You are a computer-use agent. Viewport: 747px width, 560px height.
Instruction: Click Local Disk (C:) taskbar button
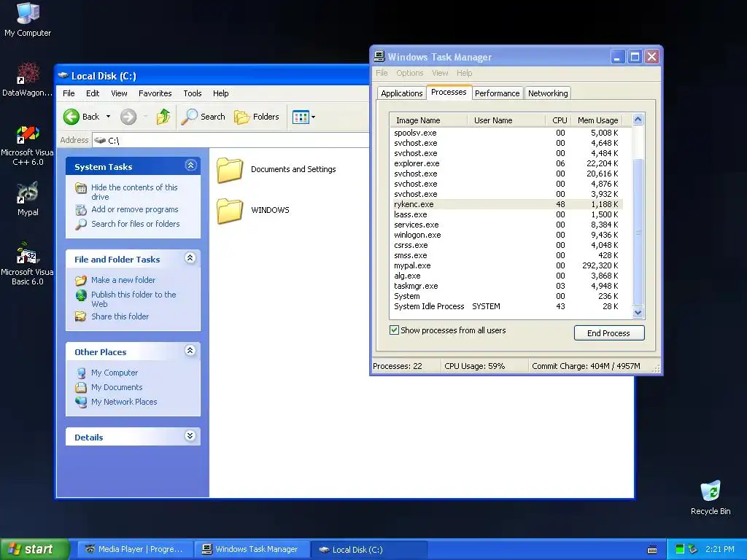[368, 549]
